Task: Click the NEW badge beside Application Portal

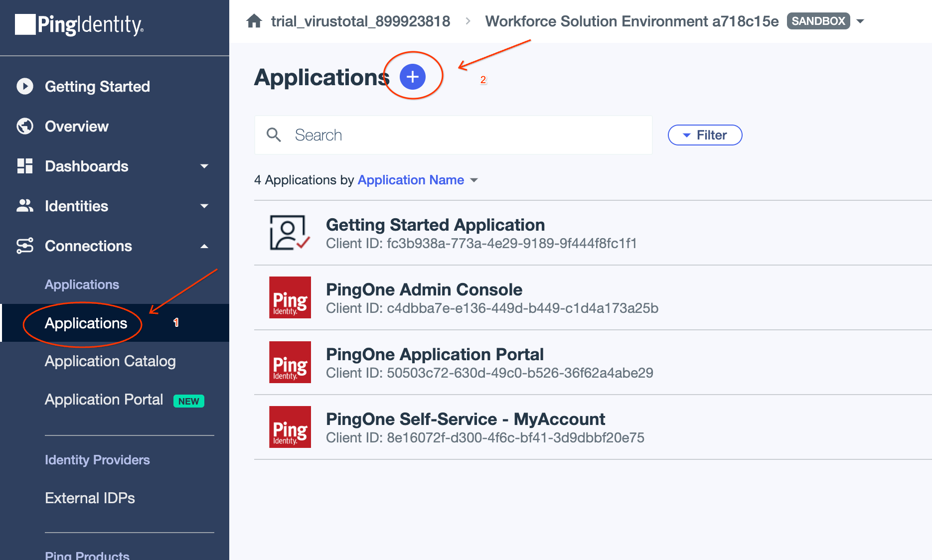Action: click(189, 401)
